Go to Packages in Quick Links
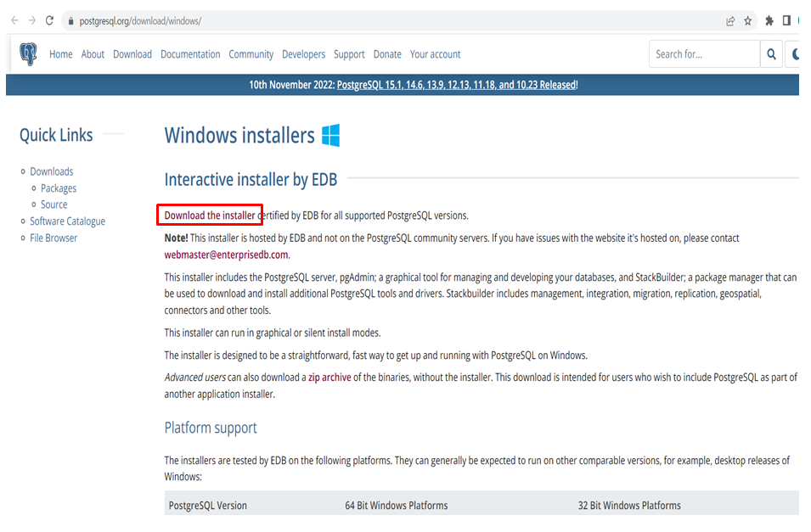 coord(59,188)
